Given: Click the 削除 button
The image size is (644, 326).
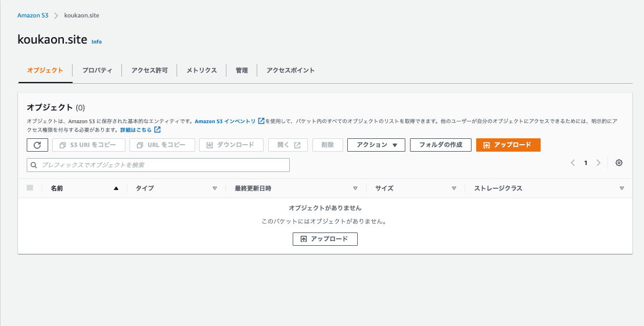Looking at the screenshot, I should [328, 145].
